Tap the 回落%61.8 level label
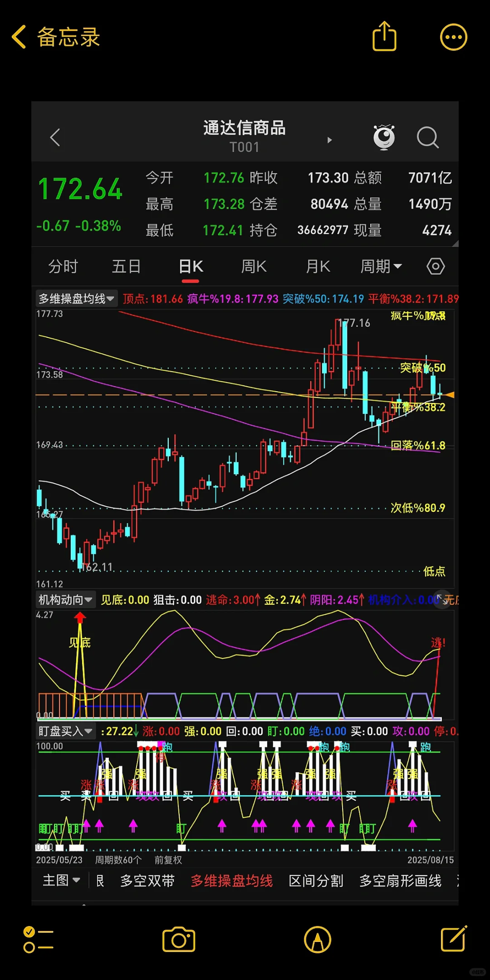 418,446
